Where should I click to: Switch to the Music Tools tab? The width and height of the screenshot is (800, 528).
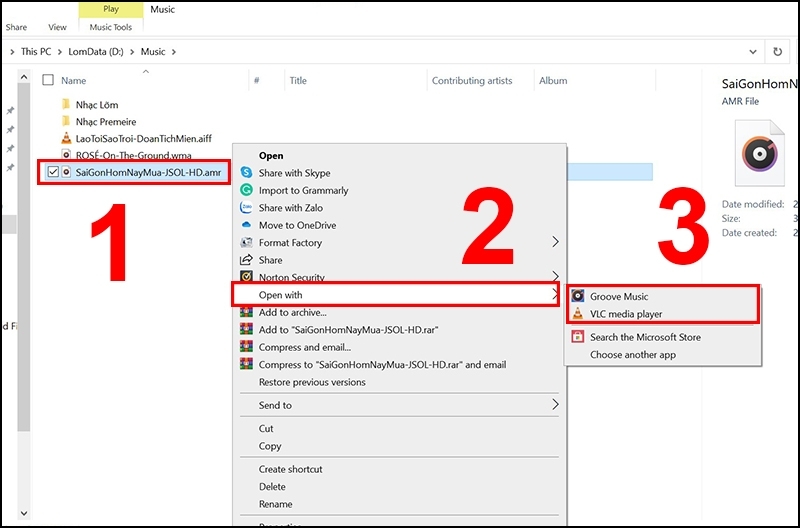coord(111,27)
